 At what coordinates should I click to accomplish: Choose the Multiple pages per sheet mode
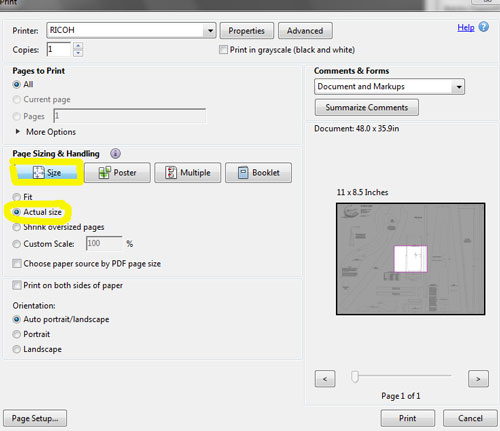pos(188,173)
